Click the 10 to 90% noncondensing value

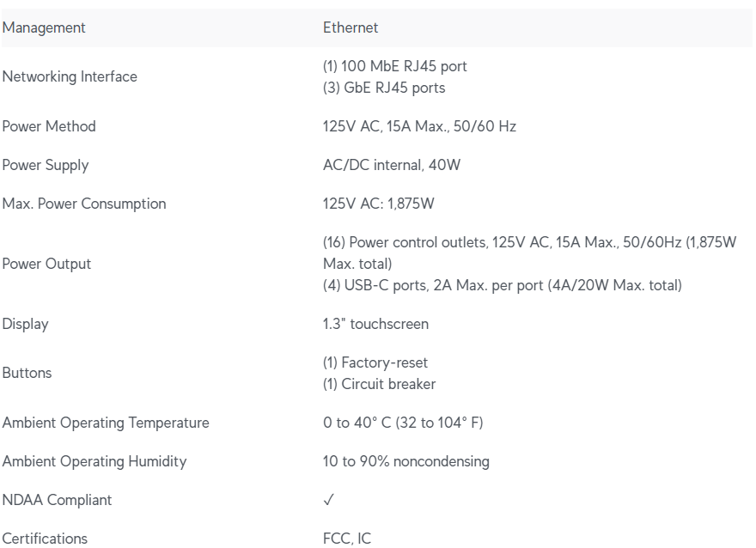tap(406, 461)
